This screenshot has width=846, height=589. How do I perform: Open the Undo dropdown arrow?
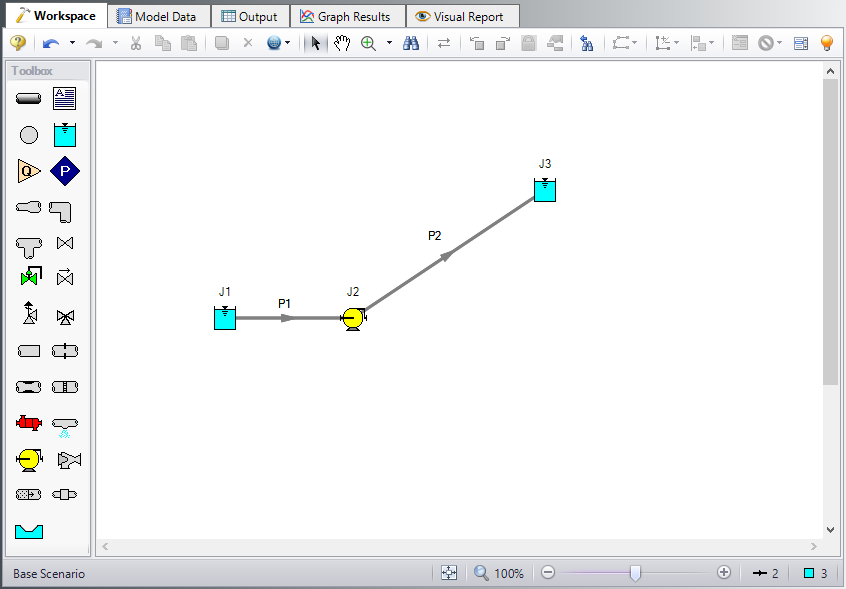click(72, 43)
